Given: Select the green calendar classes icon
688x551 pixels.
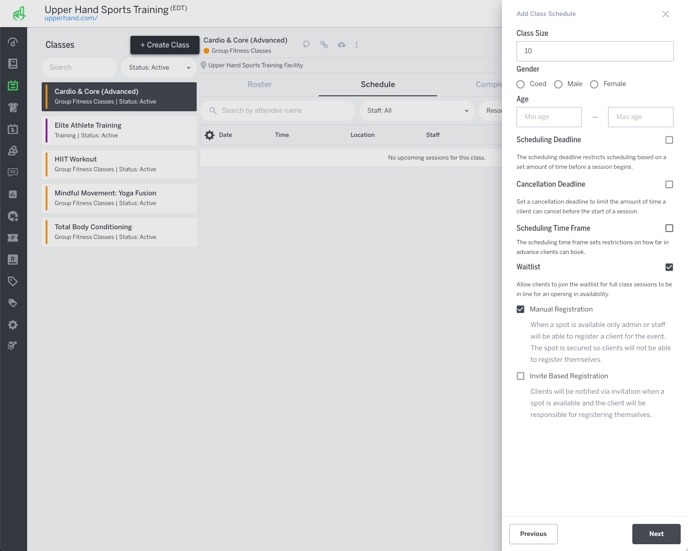Looking at the screenshot, I should tap(13, 86).
